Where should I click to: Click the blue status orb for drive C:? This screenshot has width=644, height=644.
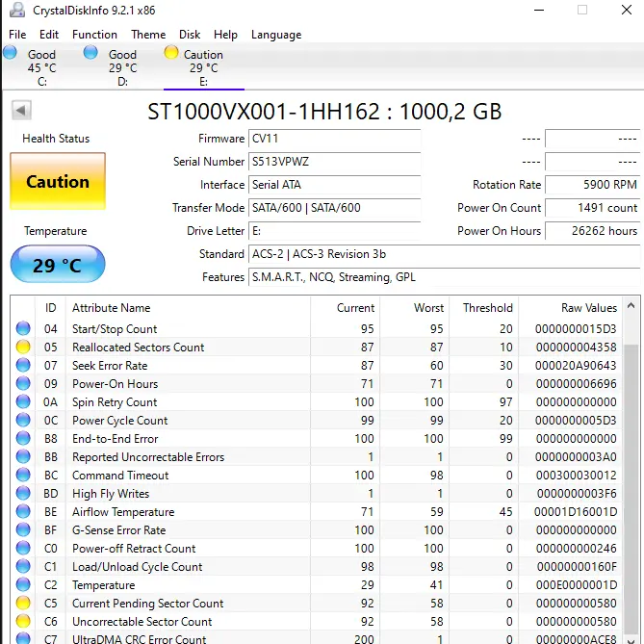coord(10,53)
